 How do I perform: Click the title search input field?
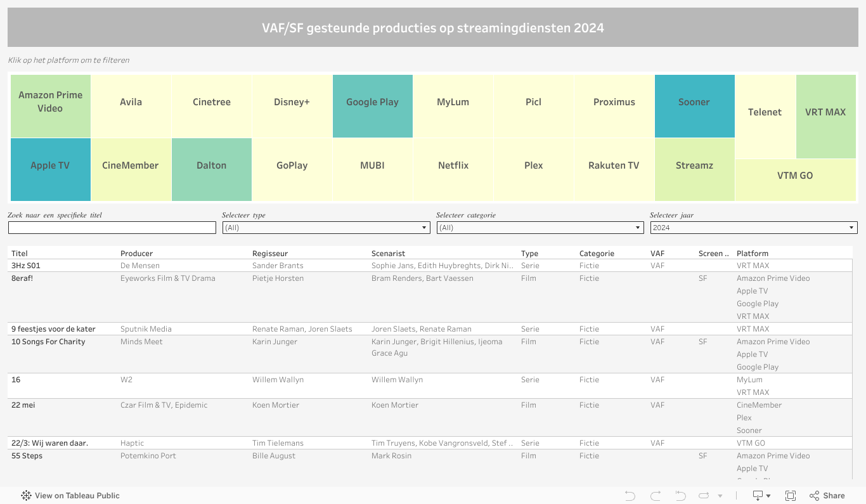(112, 228)
